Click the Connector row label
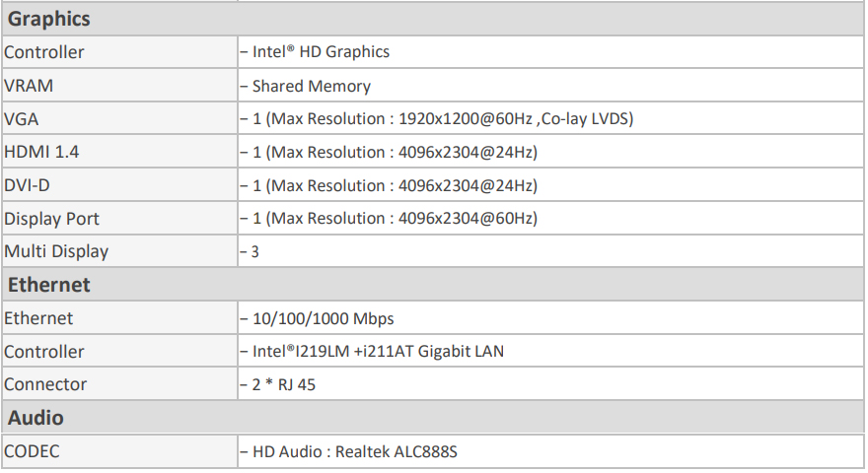868x473 pixels. coord(45,384)
